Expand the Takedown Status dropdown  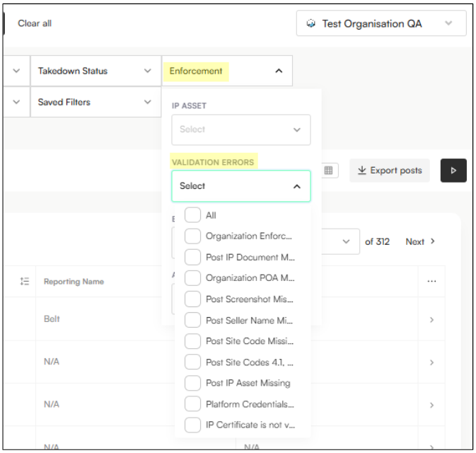coord(95,71)
